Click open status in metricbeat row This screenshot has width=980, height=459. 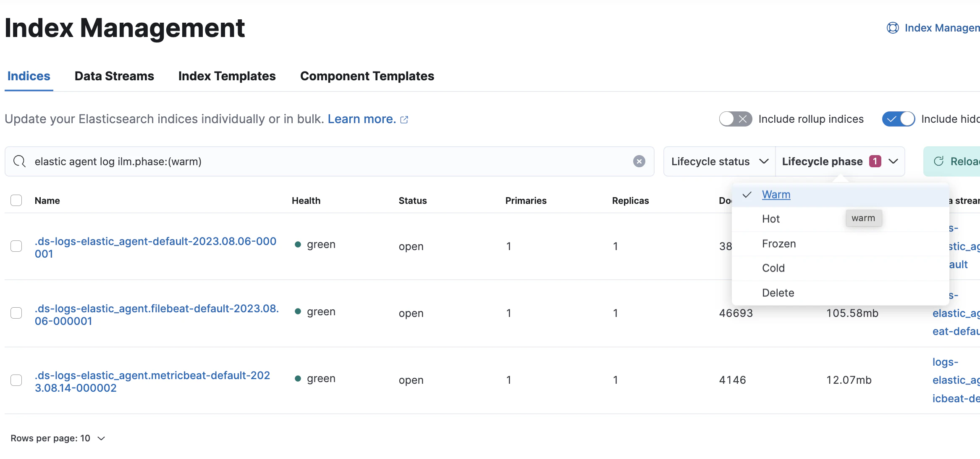tap(411, 380)
